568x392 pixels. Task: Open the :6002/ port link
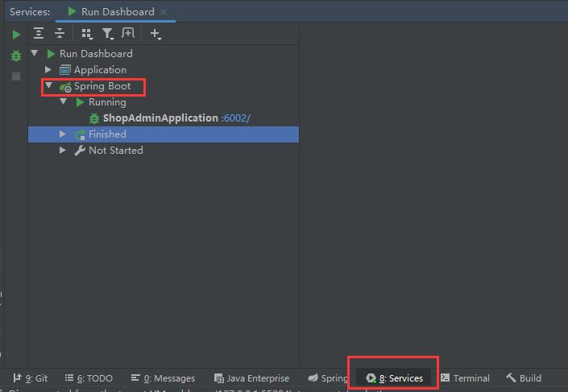[236, 118]
